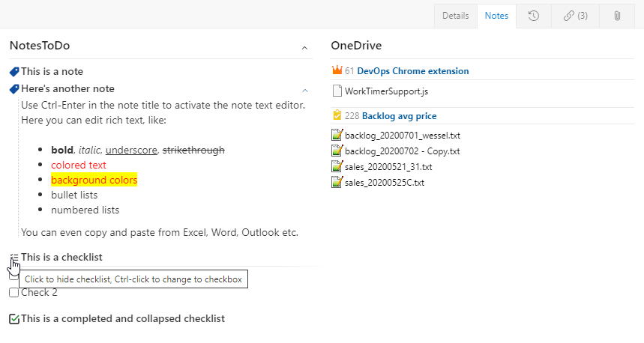Screen dimensions: 644x343
Task: Click the tag icon beside 'This is a note'
Action: pos(14,72)
